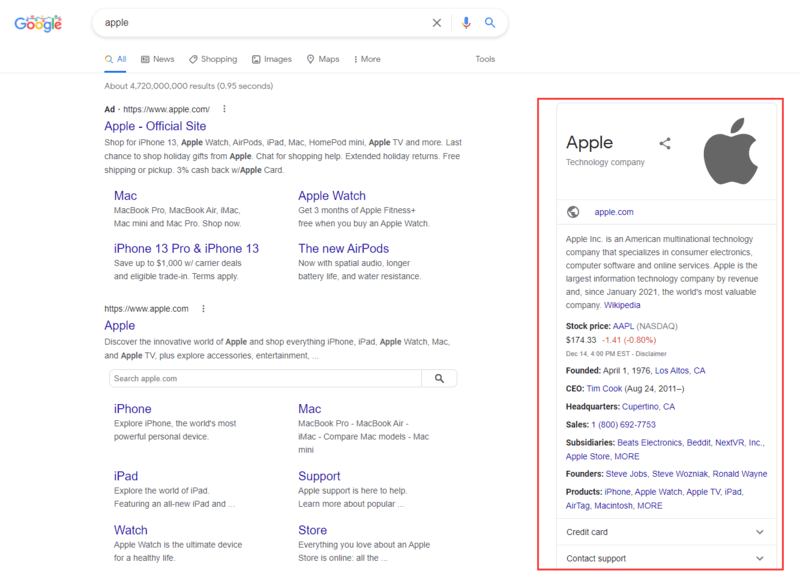
Task: Switch to the Images tab
Action: click(x=272, y=59)
